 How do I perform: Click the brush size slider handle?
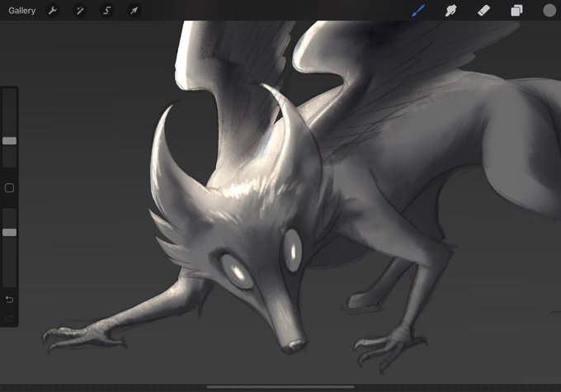tap(9, 140)
